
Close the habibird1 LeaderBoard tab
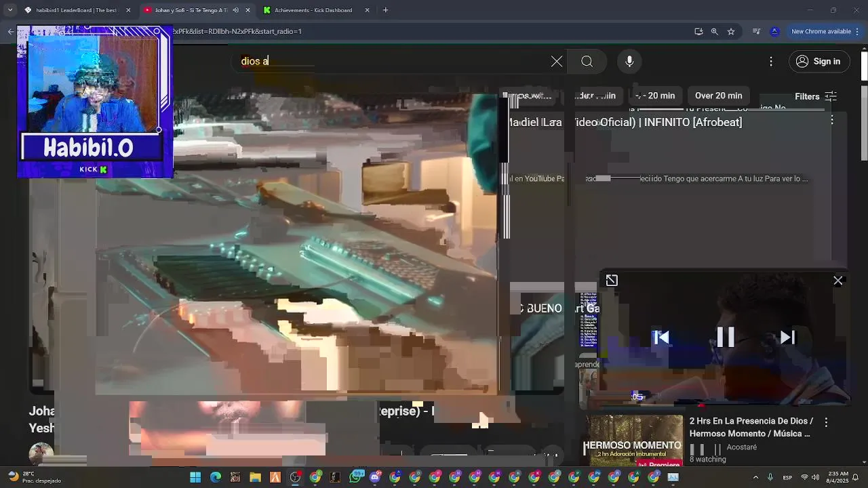[x=128, y=10]
